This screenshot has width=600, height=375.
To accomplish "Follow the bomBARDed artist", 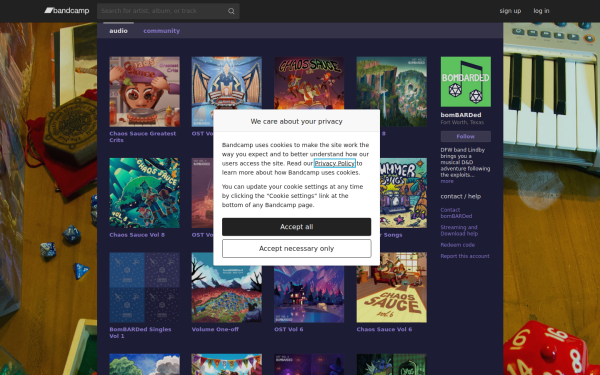I will 466,137.
